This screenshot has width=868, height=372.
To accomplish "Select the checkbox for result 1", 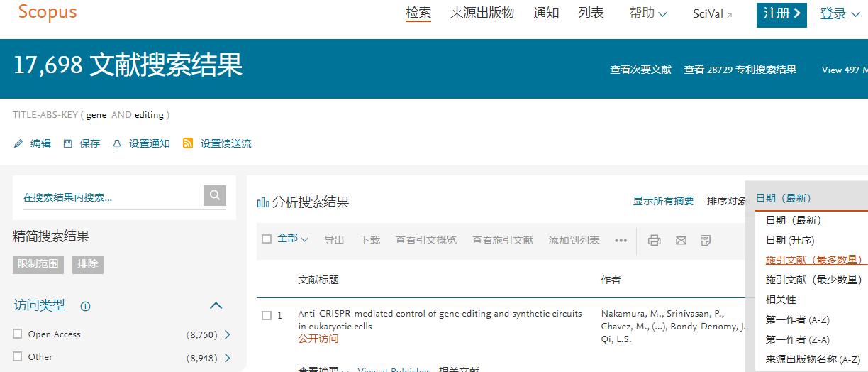I will [x=267, y=315].
